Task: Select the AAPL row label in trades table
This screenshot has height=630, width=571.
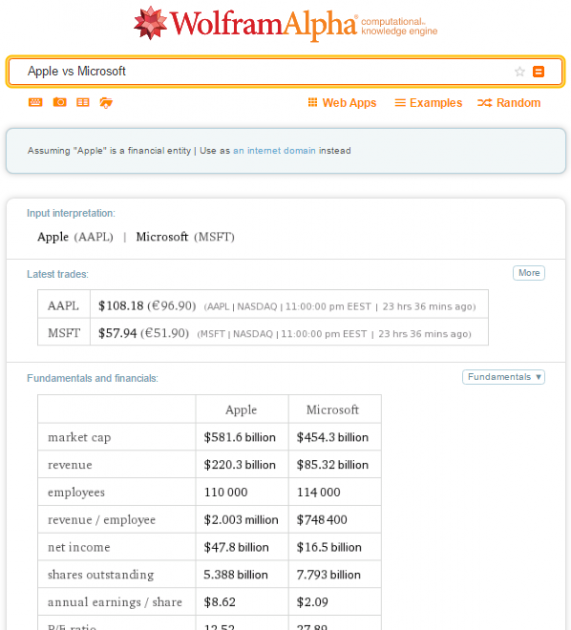Action: click(63, 306)
